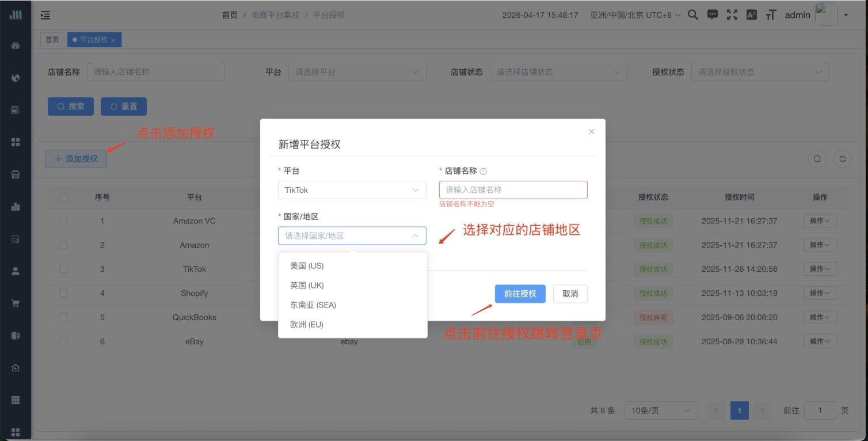Open the 店铺状态 filter dropdown
The image size is (868, 441).
[558, 72]
